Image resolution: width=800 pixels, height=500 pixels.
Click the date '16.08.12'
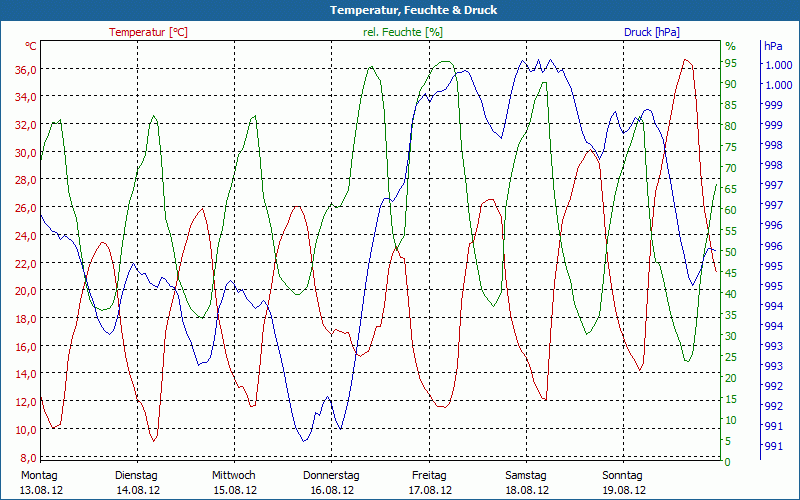tap(332, 490)
